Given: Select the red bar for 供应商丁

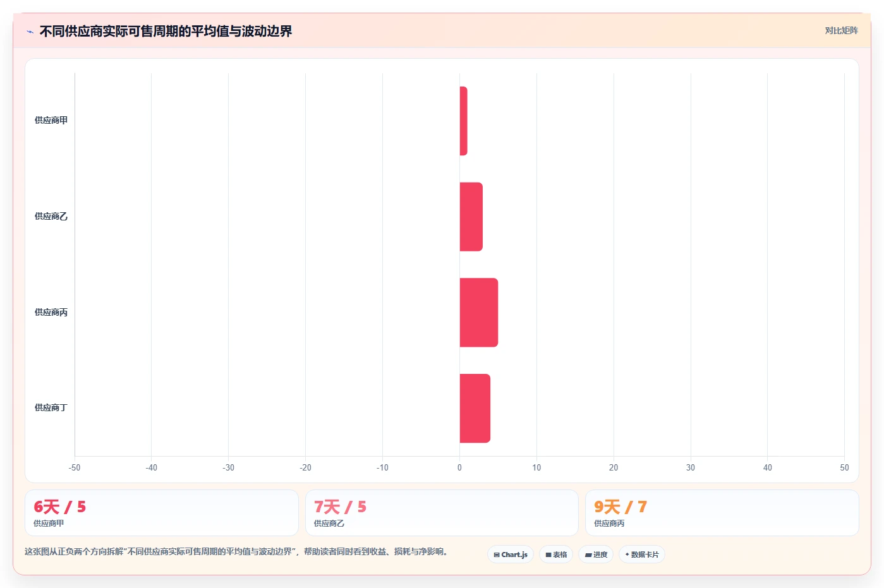Looking at the screenshot, I should tap(475, 408).
